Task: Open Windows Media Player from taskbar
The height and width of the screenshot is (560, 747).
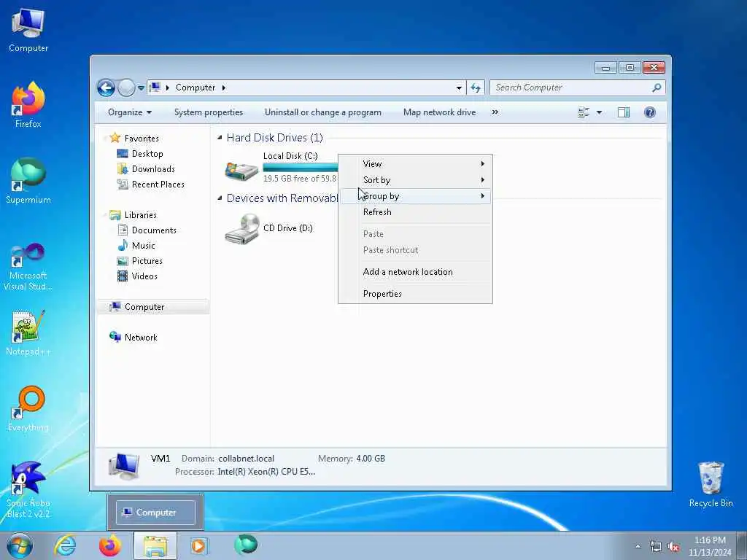Action: click(x=199, y=545)
